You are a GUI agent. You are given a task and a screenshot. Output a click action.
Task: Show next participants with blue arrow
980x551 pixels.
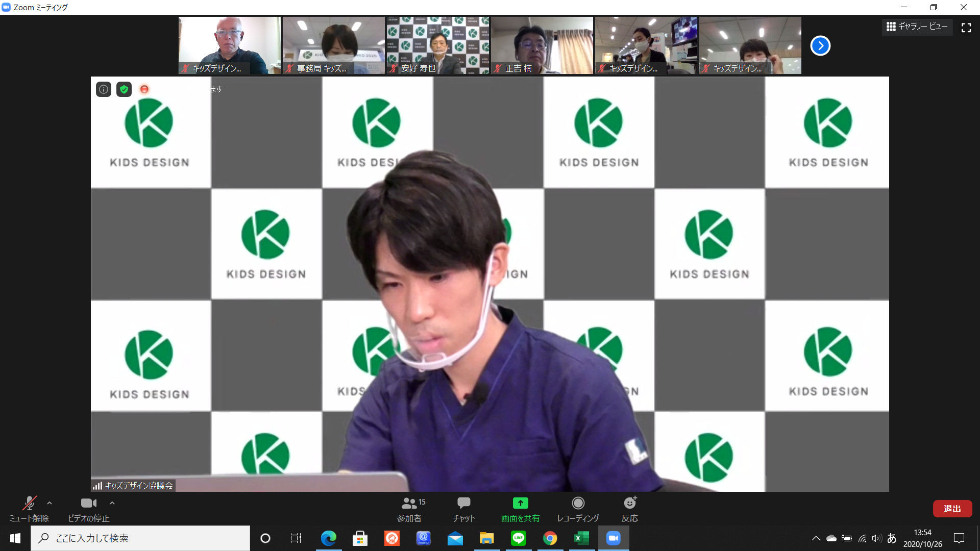(x=820, y=46)
